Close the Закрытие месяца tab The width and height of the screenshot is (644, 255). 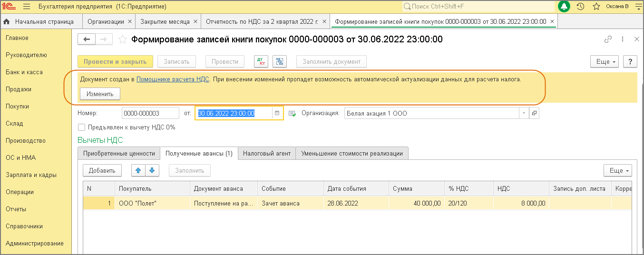195,21
